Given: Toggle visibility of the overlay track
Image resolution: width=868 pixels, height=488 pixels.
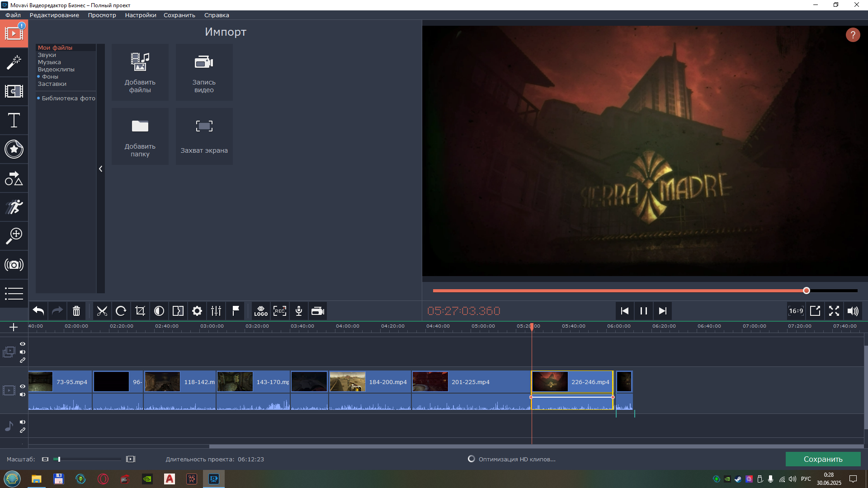Looking at the screenshot, I should coord(23,344).
